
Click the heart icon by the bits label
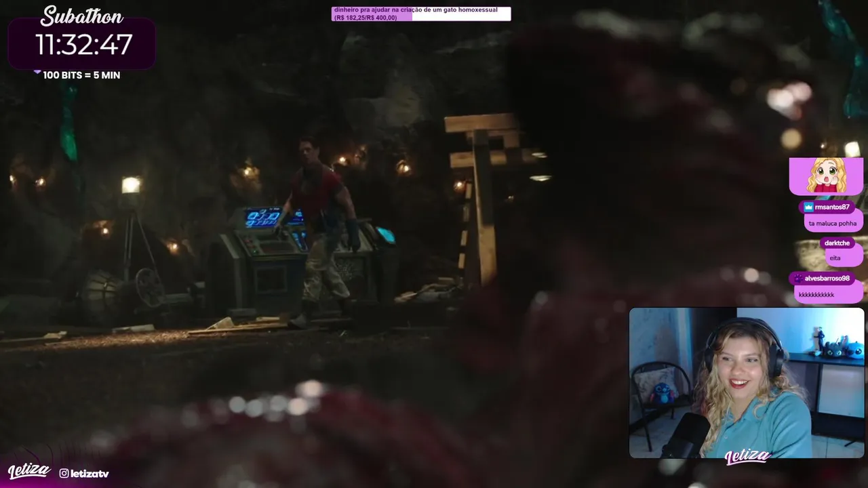click(37, 71)
